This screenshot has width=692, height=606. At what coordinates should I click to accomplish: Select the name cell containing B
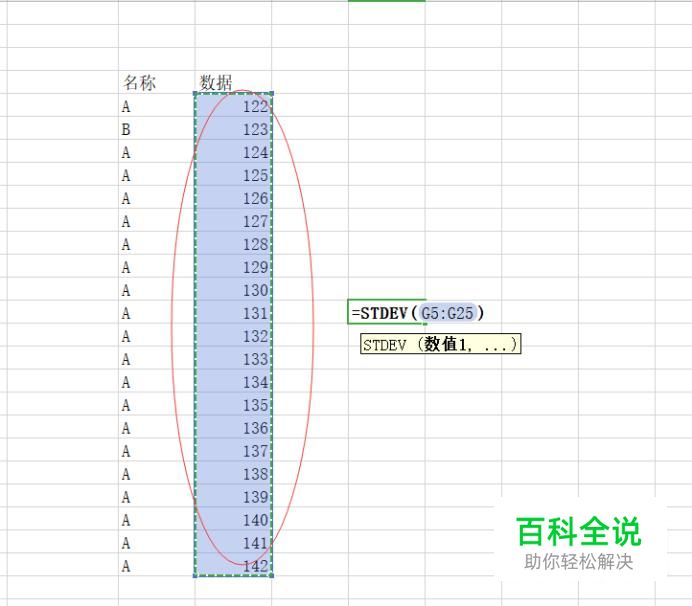[157, 129]
